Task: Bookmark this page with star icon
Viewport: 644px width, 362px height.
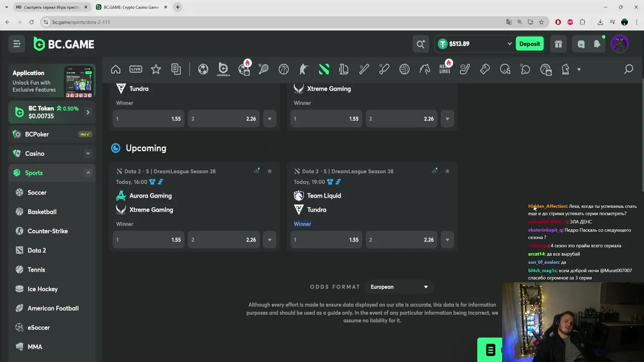Action: pyautogui.click(x=541, y=22)
